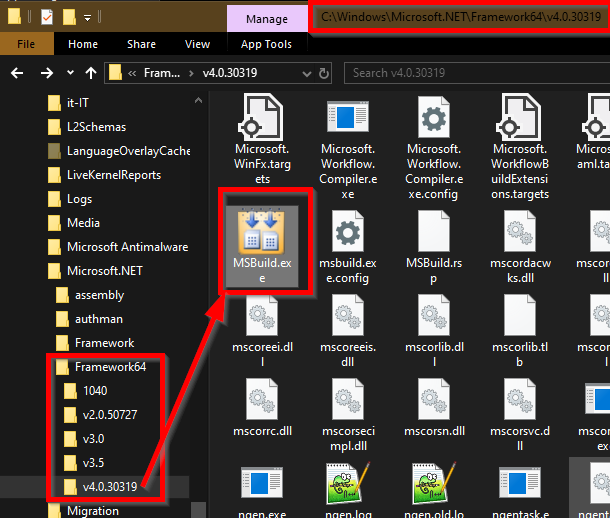Click the New folder quick access icon
Viewport: 610px width, 518px height.
[x=69, y=17]
